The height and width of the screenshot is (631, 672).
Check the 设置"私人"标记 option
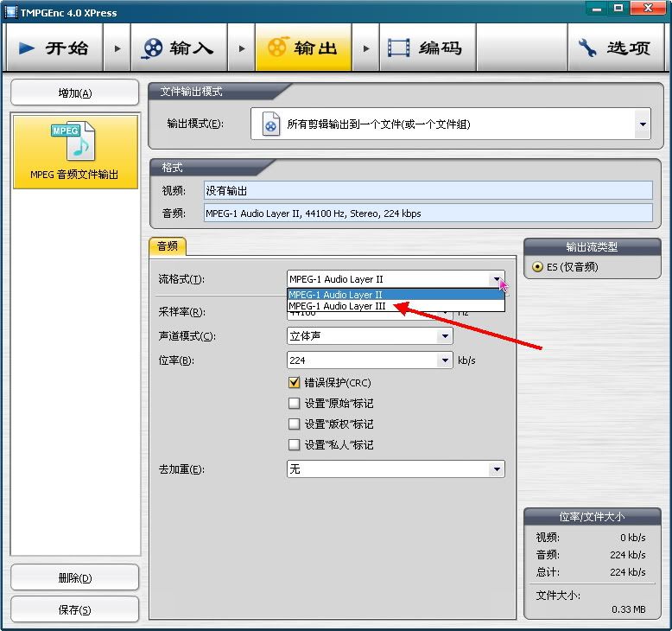coord(294,445)
